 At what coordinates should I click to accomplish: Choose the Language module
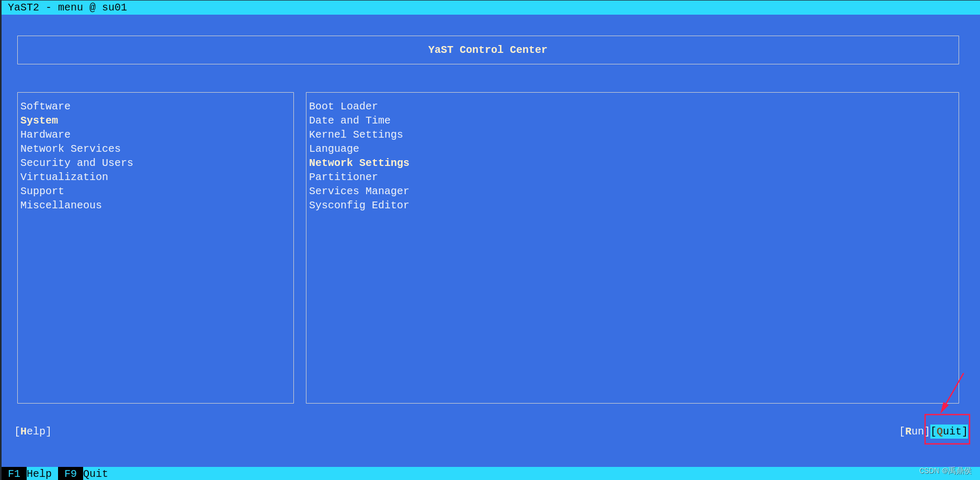(334, 149)
